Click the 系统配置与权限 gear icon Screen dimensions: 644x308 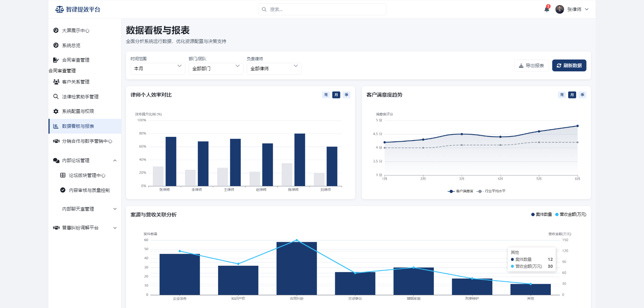tap(56, 111)
